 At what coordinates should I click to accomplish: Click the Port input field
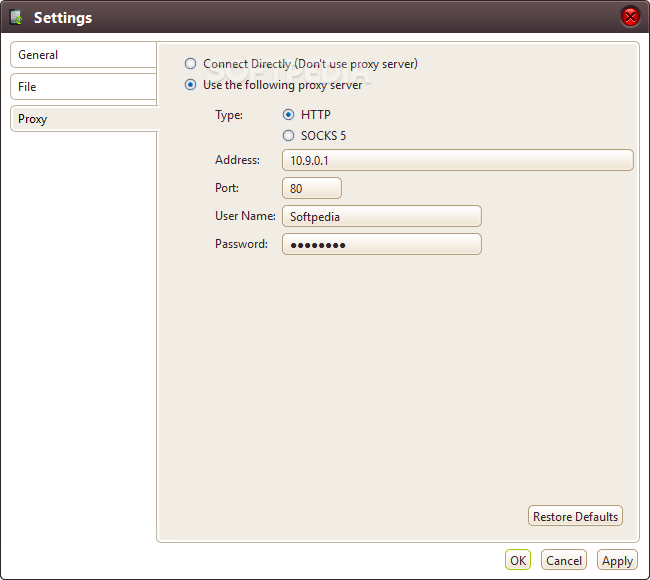(x=312, y=188)
